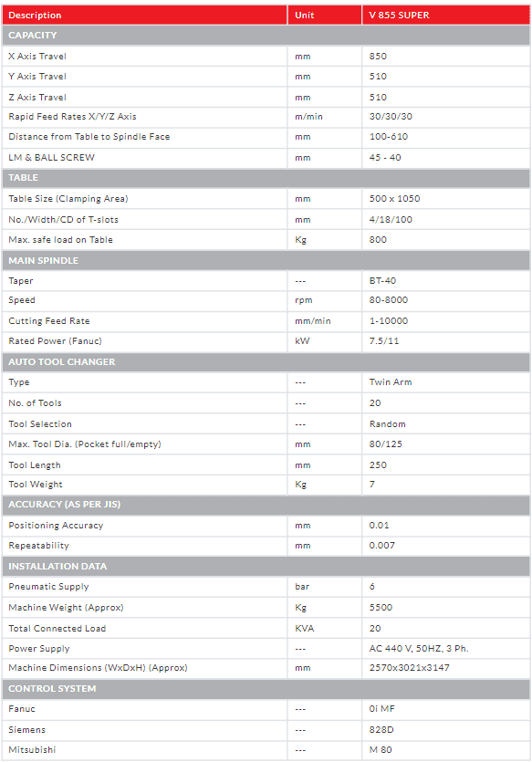This screenshot has height=762, width=532.
Task: Select the Table Size (Clamping Area) label
Action: click(68, 199)
